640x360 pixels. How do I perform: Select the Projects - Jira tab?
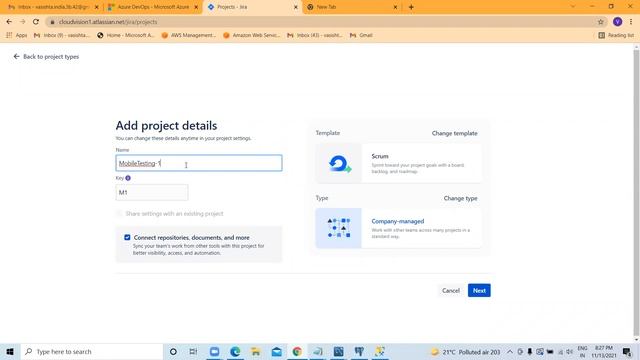pos(252,7)
